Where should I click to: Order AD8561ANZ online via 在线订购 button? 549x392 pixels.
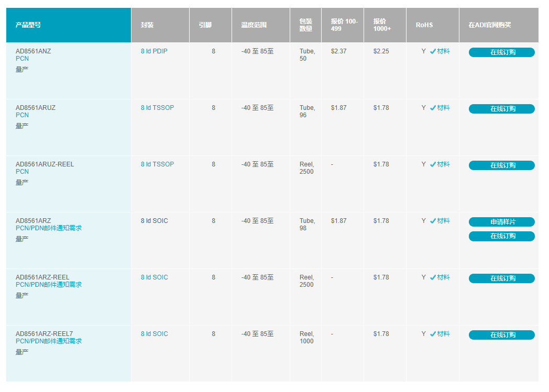(501, 52)
